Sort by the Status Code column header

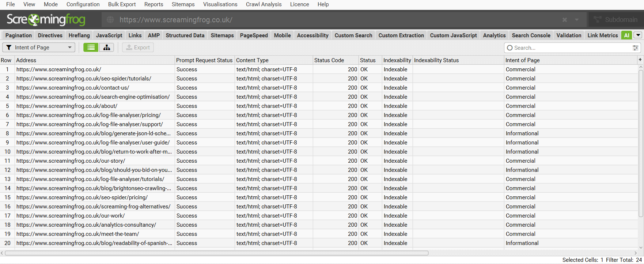pos(336,60)
